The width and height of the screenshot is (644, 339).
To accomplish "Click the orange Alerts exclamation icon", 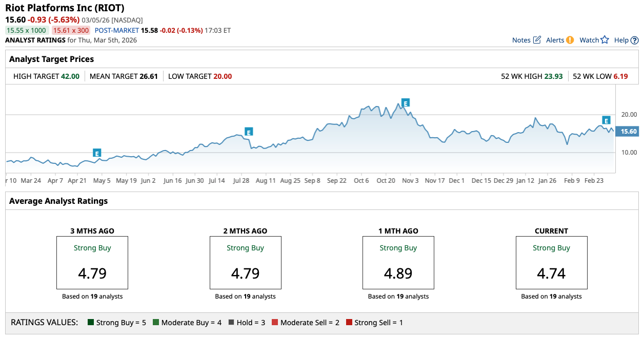I will 570,40.
